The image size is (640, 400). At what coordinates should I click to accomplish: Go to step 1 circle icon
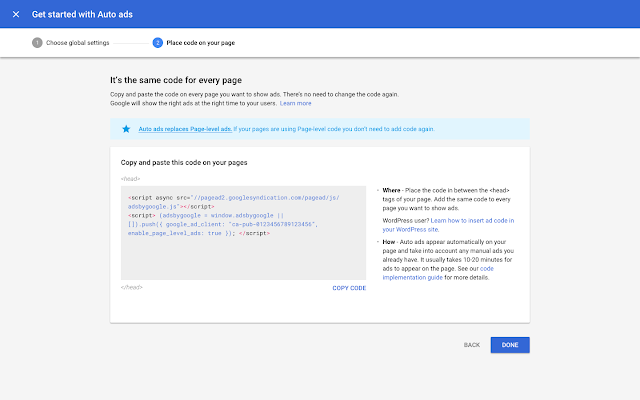pyautogui.click(x=37, y=43)
